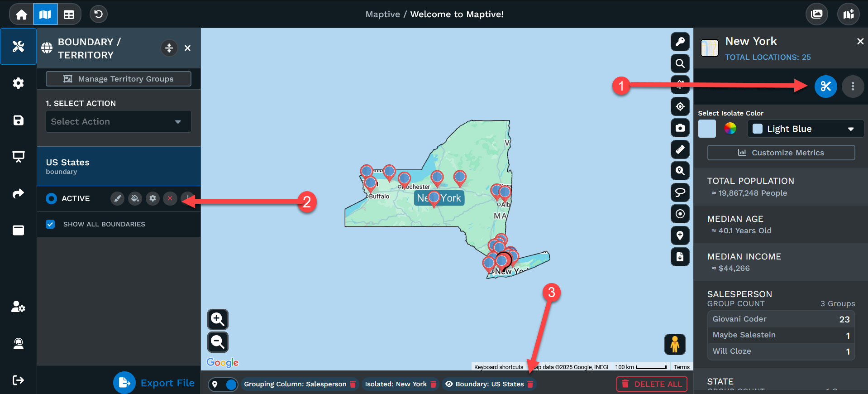Toggle the marker visibility switch

223,384
